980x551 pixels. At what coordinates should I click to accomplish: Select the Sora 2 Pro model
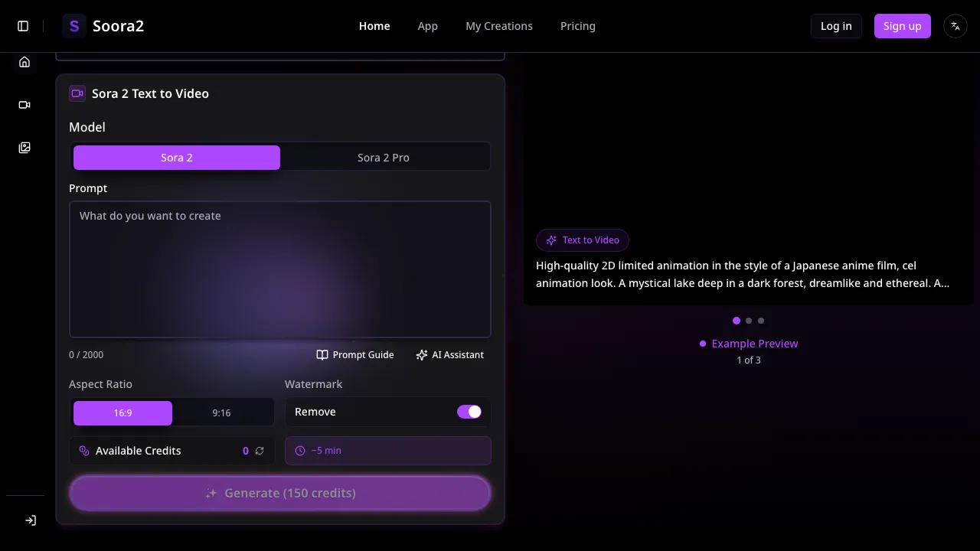pyautogui.click(x=383, y=157)
